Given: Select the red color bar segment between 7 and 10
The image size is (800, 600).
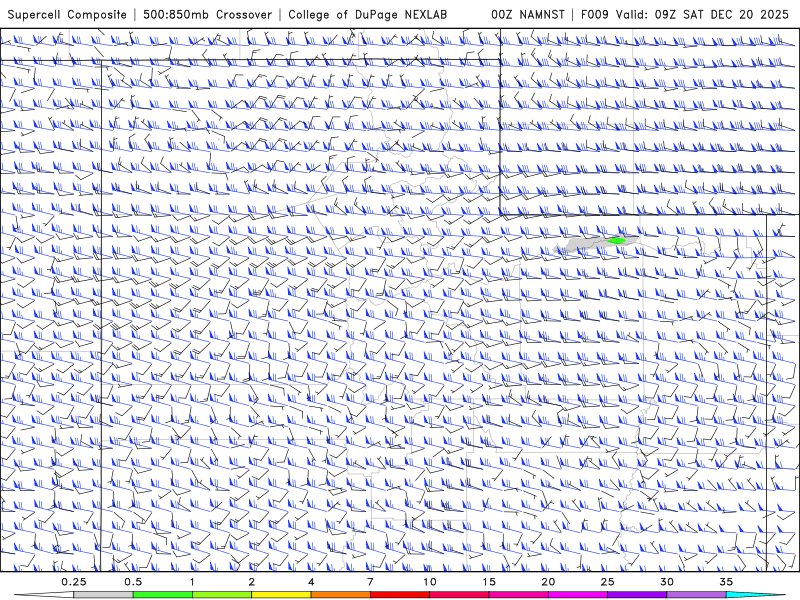Looking at the screenshot, I should [x=399, y=595].
